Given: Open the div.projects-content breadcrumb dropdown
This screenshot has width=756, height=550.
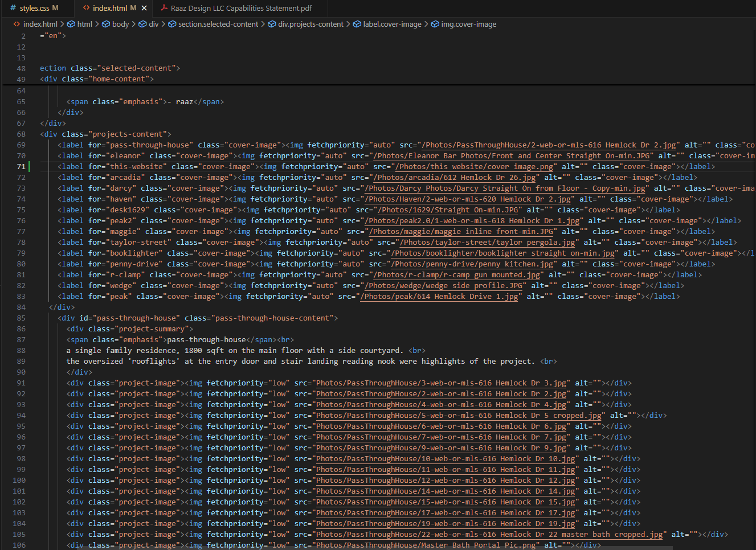Looking at the screenshot, I should coord(310,24).
